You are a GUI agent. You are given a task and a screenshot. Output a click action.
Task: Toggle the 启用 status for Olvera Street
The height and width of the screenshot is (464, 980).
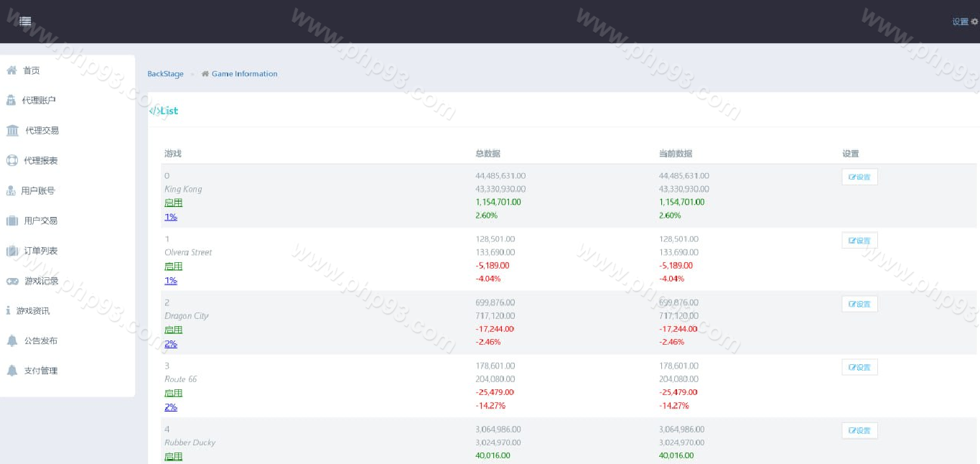coord(173,266)
